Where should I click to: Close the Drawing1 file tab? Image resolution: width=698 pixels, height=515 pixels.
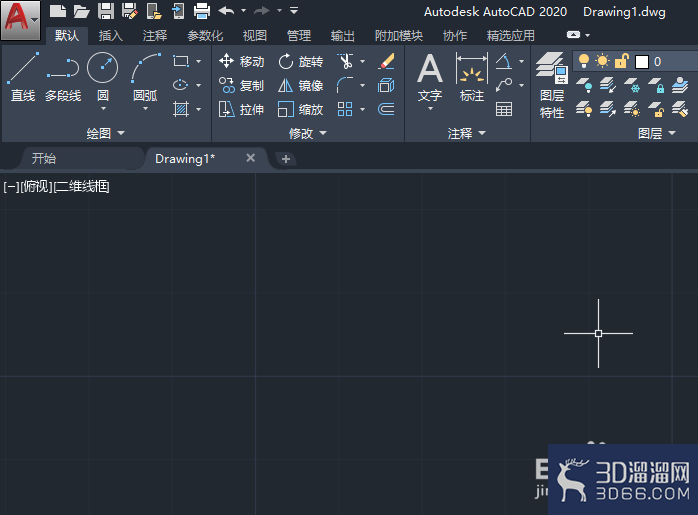pyautogui.click(x=251, y=158)
